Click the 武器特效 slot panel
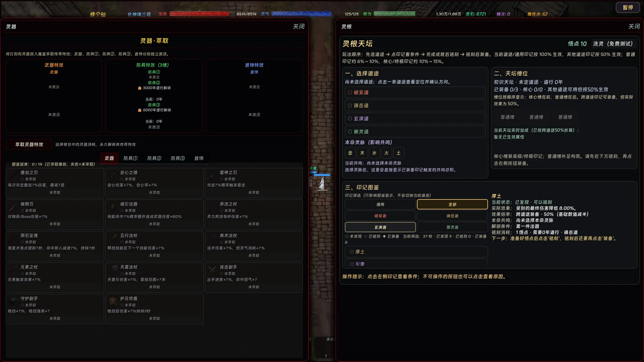This screenshot has width=644, height=362. click(x=54, y=96)
